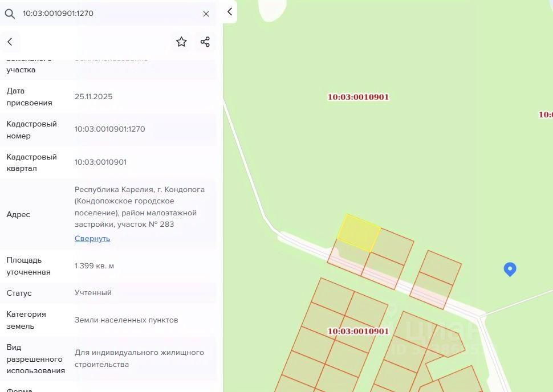Click Земли населенных пунктов category value
The height and width of the screenshot is (392, 553).
(126, 320)
